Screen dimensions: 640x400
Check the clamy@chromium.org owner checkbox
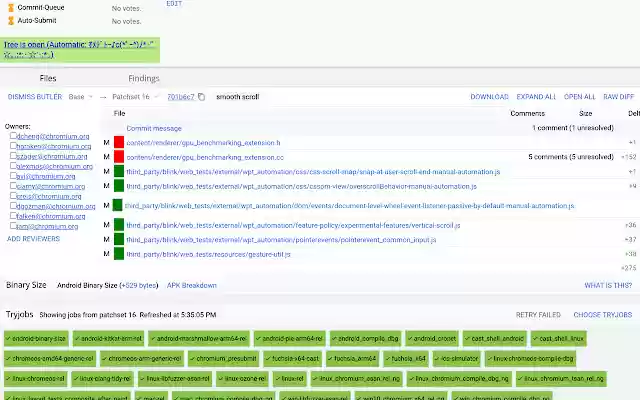[x=13, y=186]
